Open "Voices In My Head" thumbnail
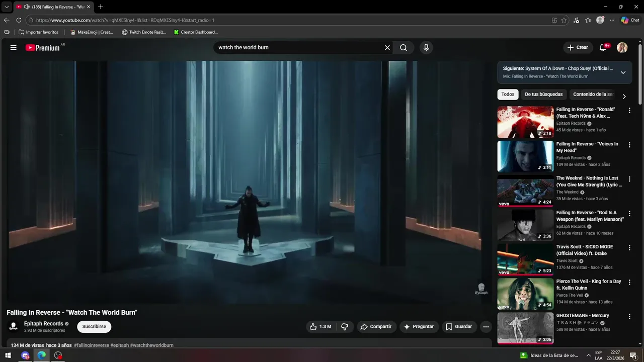Viewport: 644px width, 362px height. [525, 156]
